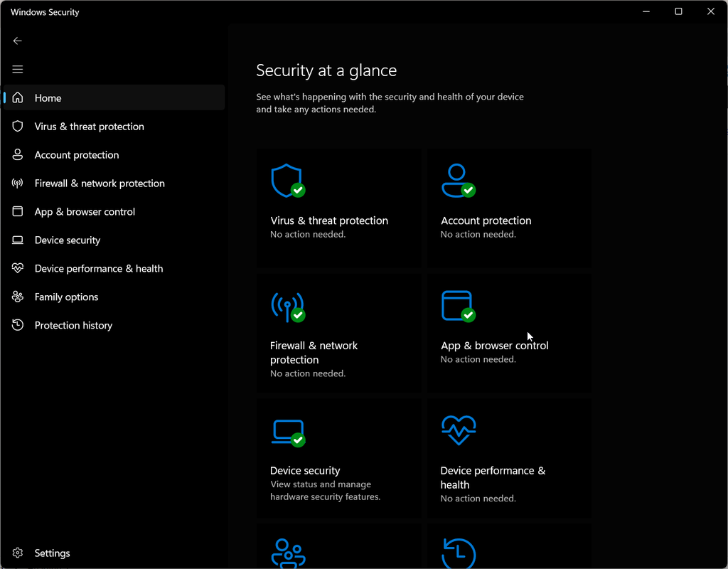Go to Family options in sidebar
728x569 pixels.
pyautogui.click(x=114, y=297)
